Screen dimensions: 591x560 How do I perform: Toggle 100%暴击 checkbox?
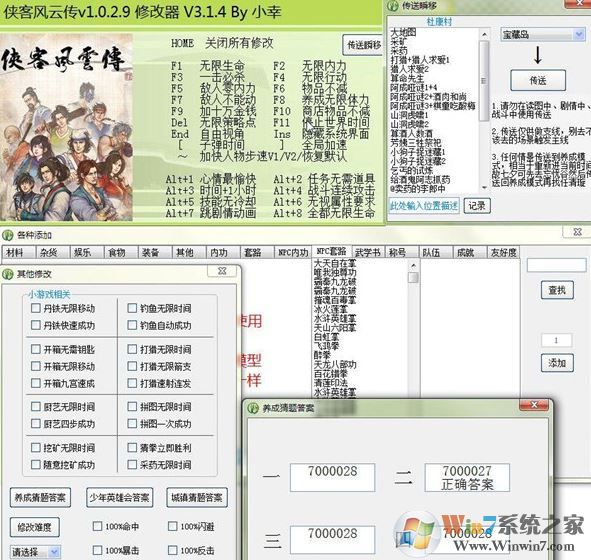(97, 550)
